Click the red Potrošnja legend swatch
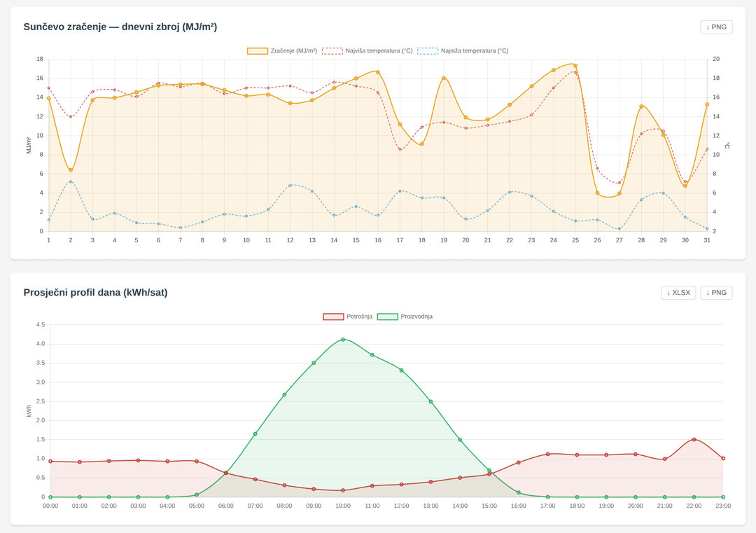This screenshot has width=756, height=533. pyautogui.click(x=333, y=317)
